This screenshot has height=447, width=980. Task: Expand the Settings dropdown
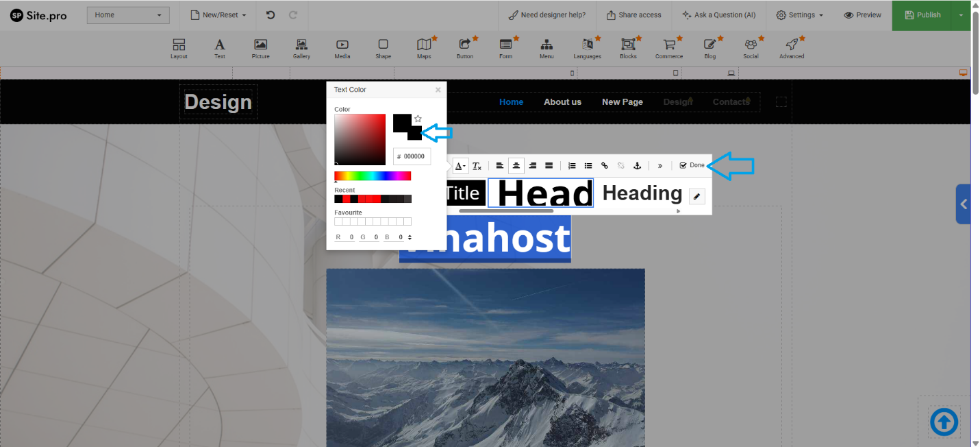(x=799, y=15)
